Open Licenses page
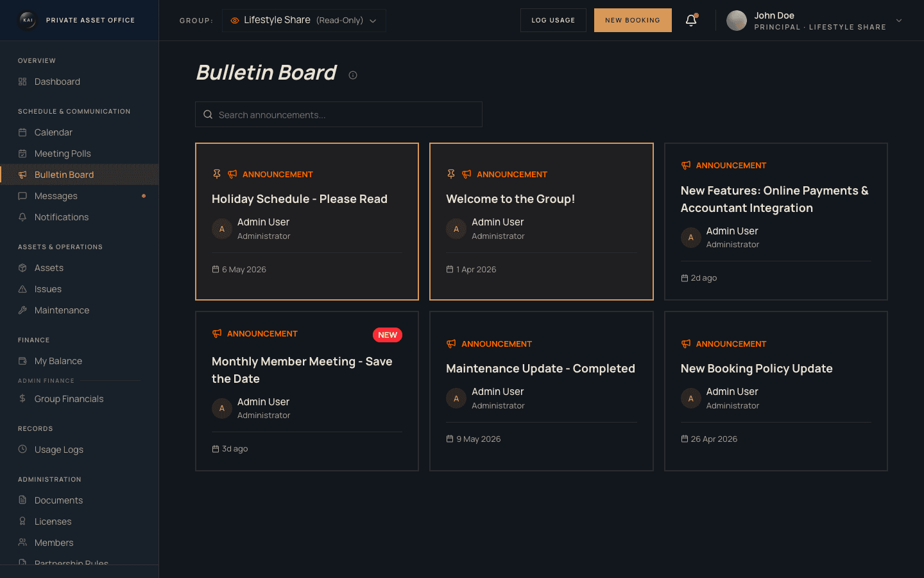Screen dimensions: 924x578 coord(80,521)
